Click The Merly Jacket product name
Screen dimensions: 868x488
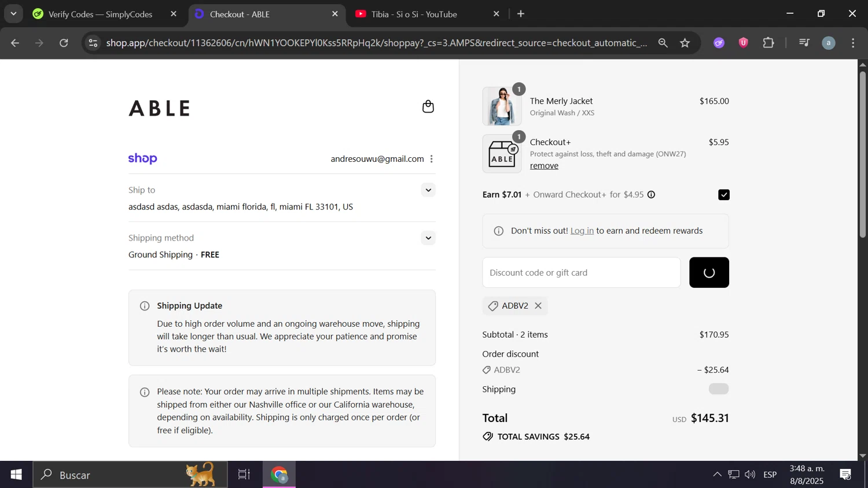click(x=561, y=101)
